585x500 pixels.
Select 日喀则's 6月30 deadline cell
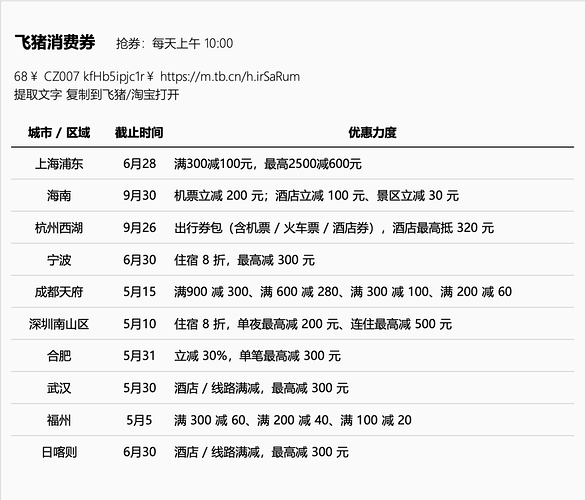[140, 452]
